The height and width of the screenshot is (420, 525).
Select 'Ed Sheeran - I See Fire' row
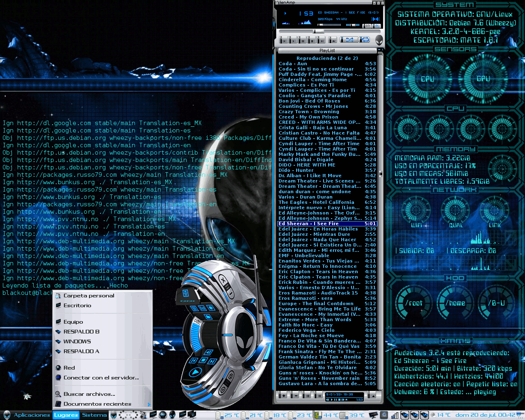[x=327, y=224]
